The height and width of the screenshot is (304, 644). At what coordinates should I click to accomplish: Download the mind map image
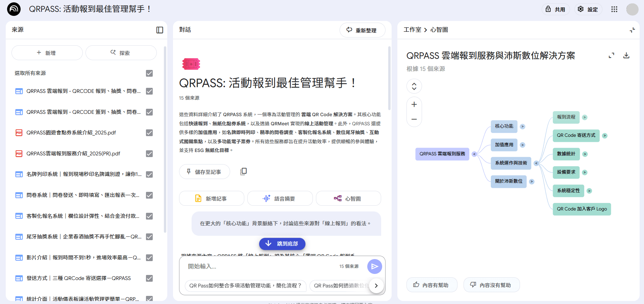626,55
